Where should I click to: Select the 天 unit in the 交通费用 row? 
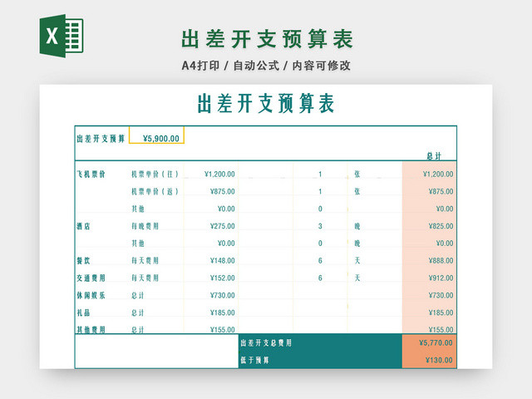(357, 278)
